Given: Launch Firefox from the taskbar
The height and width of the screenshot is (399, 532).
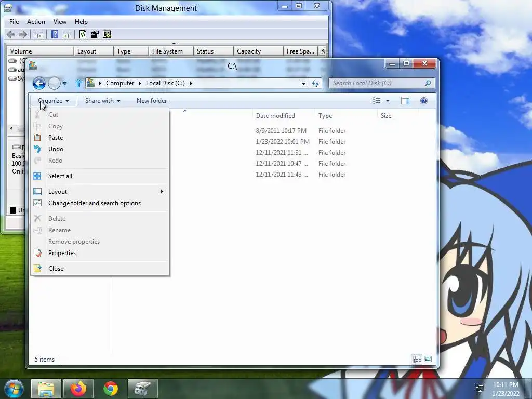Looking at the screenshot, I should [x=78, y=389].
